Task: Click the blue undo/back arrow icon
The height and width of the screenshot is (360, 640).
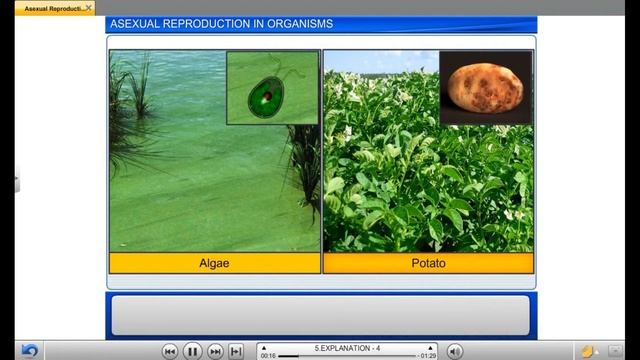Action: 29,351
